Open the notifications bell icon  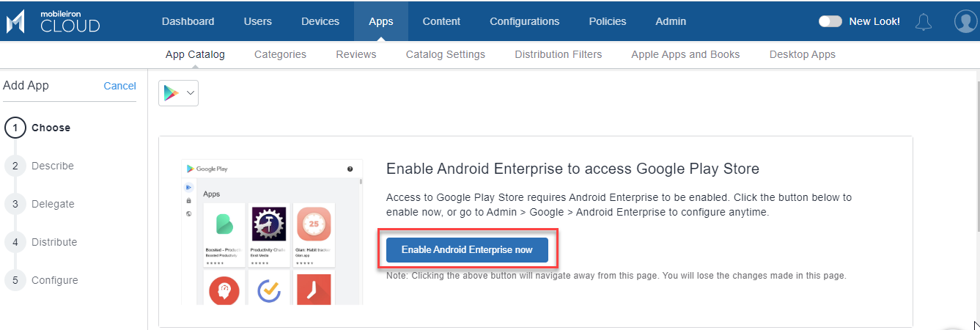(924, 22)
